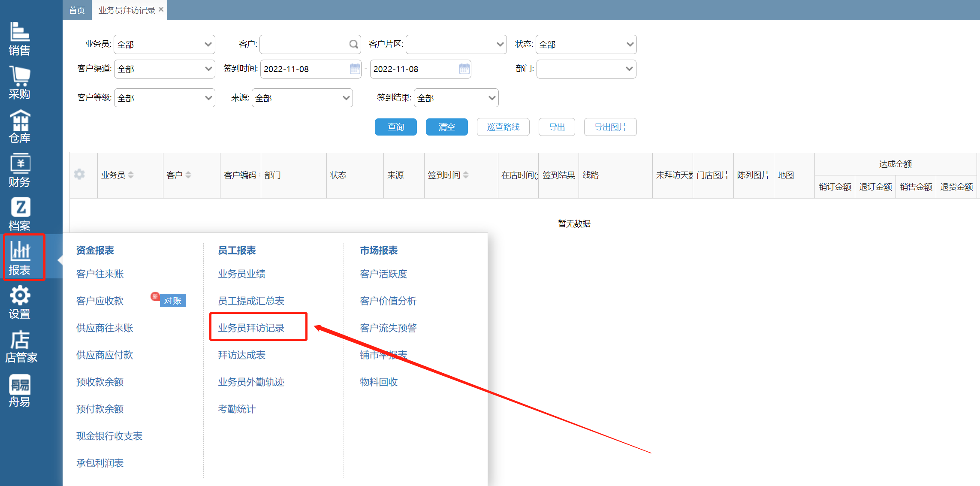
Task: Open the 销售 sales module in sidebar
Action: coord(20,39)
